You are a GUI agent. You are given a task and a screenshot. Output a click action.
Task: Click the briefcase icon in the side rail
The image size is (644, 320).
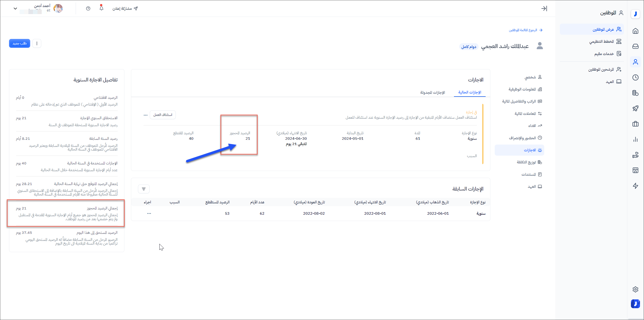coord(635,124)
